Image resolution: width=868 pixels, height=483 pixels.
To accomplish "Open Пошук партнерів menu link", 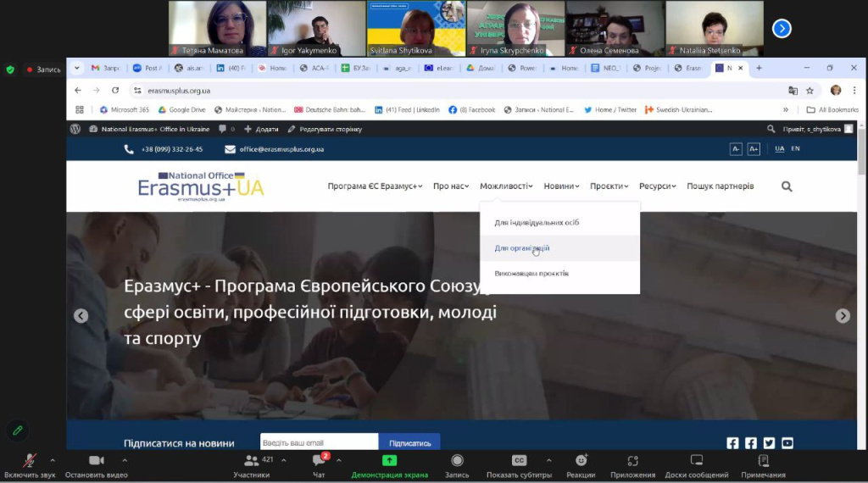I will tap(721, 186).
